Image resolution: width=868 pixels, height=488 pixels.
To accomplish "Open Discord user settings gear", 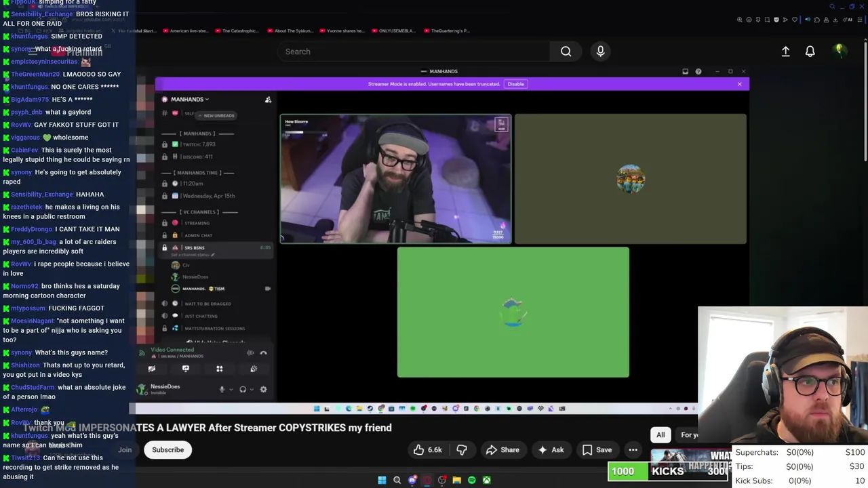I will pos(263,390).
